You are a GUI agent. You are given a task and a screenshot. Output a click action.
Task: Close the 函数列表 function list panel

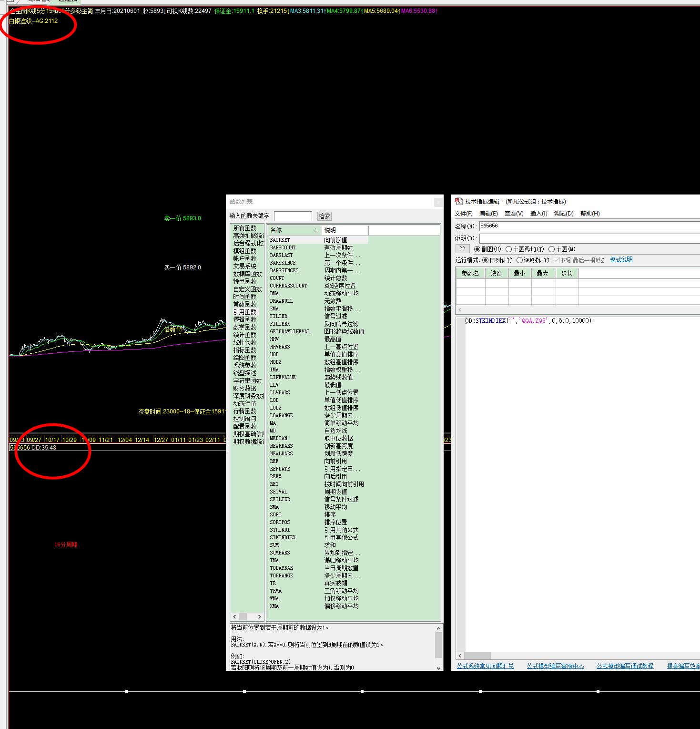point(438,202)
